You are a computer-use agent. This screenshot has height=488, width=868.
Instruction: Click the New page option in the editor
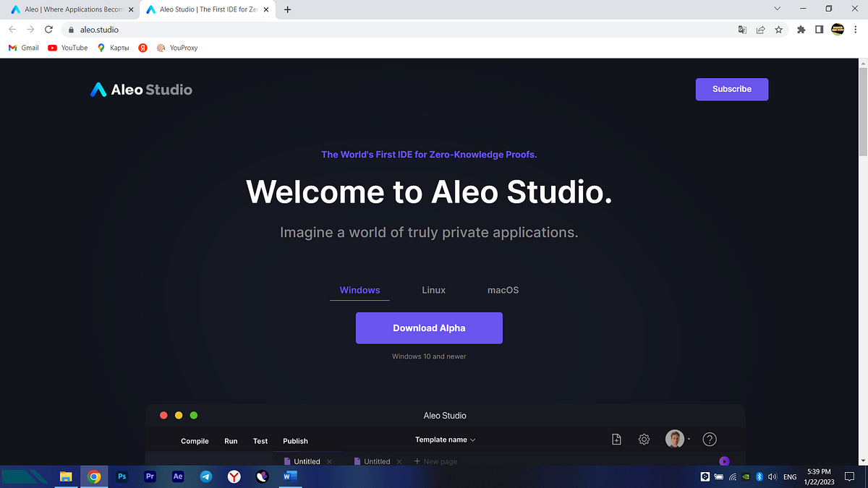435,461
